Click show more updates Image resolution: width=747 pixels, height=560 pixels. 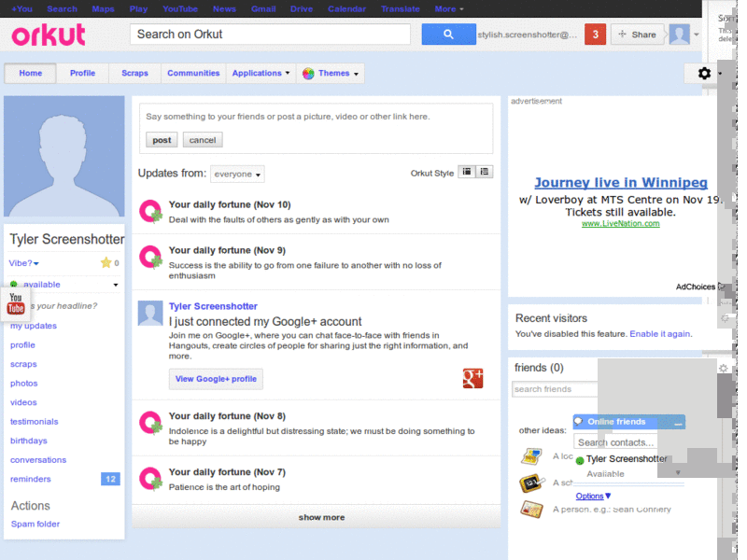pyautogui.click(x=317, y=517)
